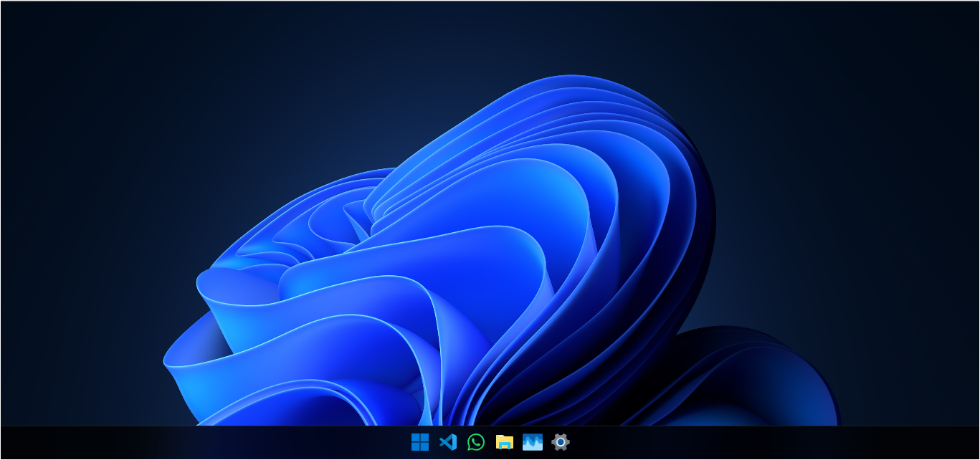Click empty taskbar space left of Start

coord(215,443)
